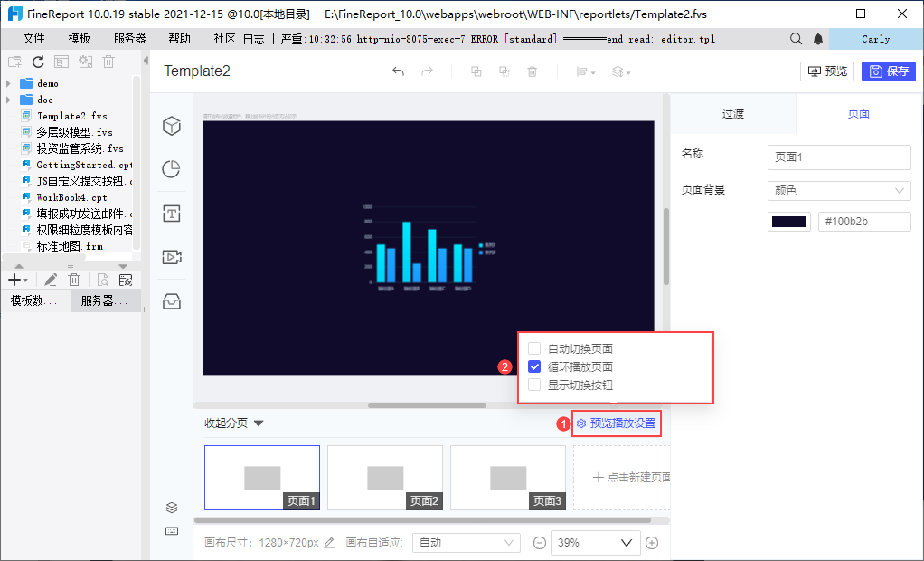Refresh the file tree
This screenshot has width=924, height=561.
point(38,62)
